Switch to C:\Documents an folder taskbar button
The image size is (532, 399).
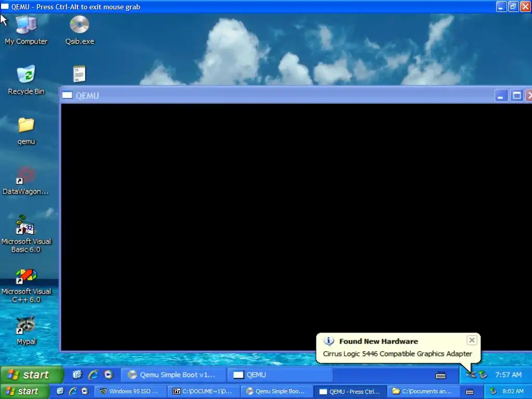(423, 392)
